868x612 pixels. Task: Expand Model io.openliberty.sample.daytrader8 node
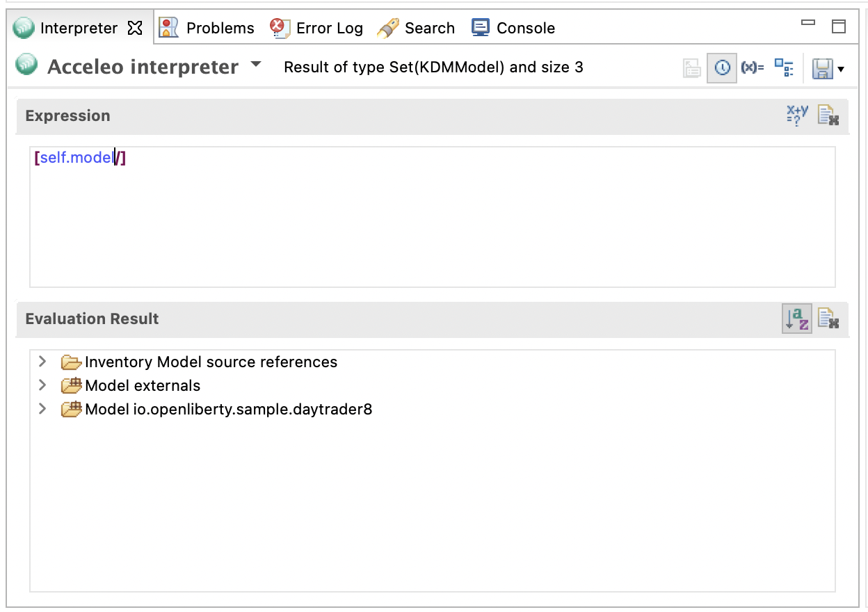(x=43, y=409)
